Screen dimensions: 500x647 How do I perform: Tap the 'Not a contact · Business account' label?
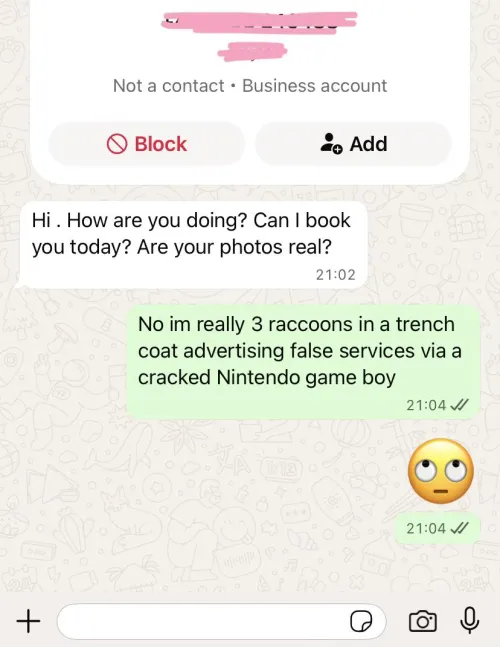pyautogui.click(x=250, y=86)
